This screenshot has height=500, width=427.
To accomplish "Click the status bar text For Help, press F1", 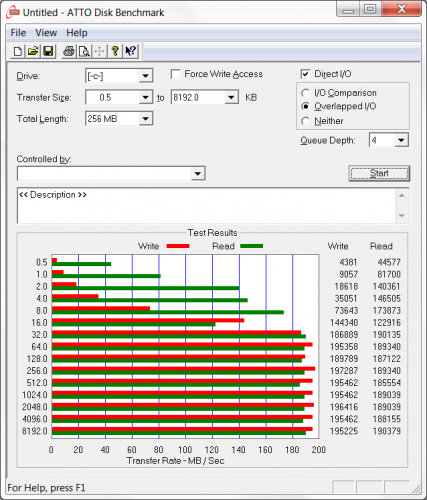I will (x=46, y=488).
